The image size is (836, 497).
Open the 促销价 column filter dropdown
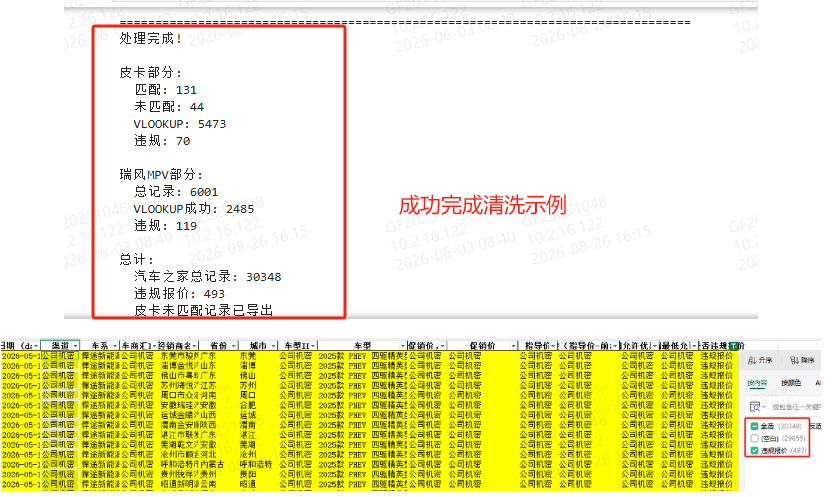(513, 346)
